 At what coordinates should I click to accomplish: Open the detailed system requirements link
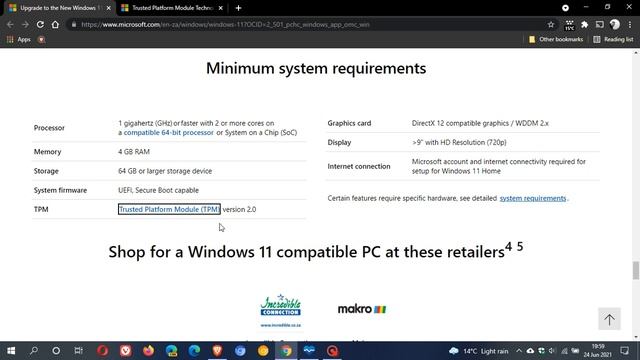533,198
